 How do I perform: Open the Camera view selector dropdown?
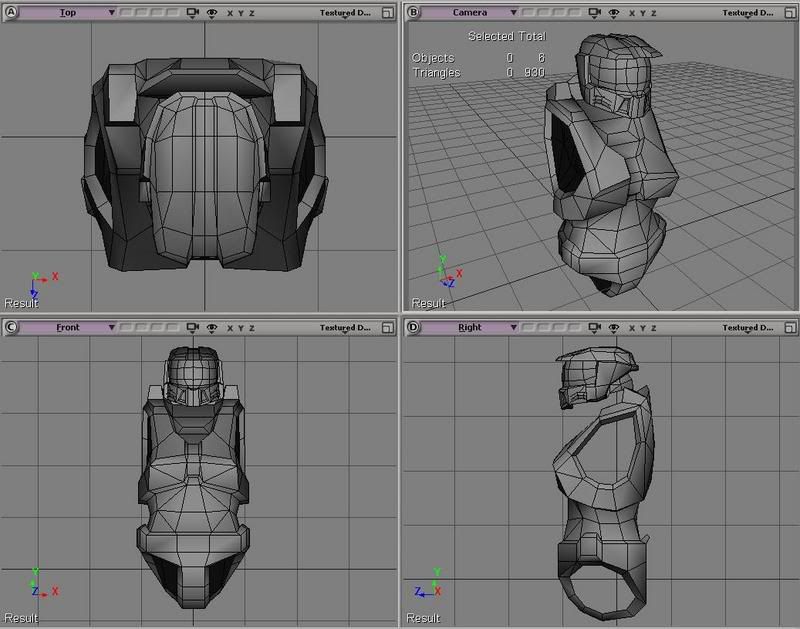click(470, 12)
